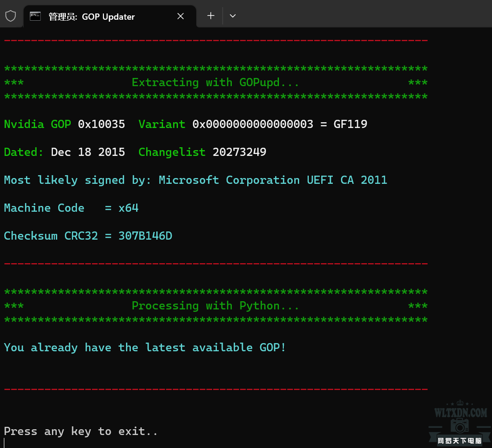The width and height of the screenshot is (492, 448).
Task: Select the GOP Updater tab
Action: [x=110, y=16]
